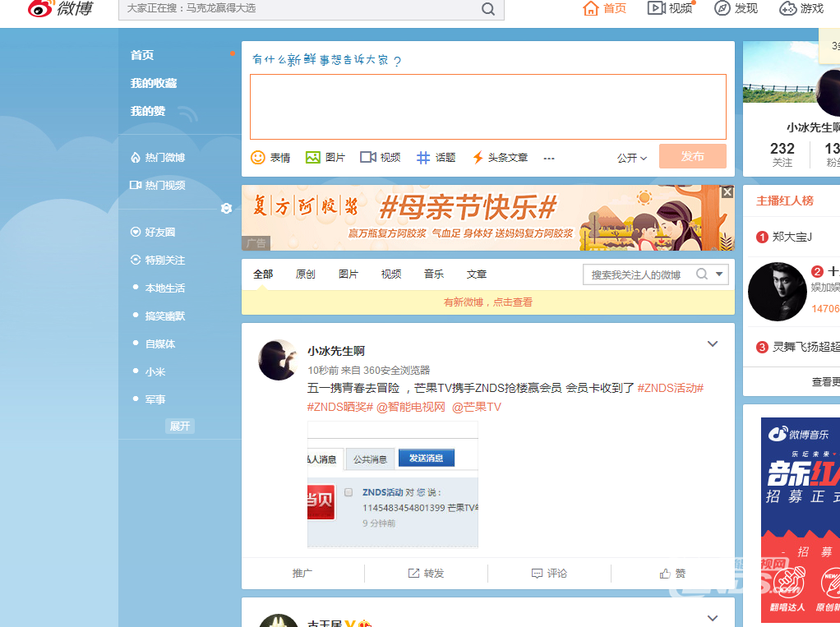Open the 小米 group

point(155,371)
